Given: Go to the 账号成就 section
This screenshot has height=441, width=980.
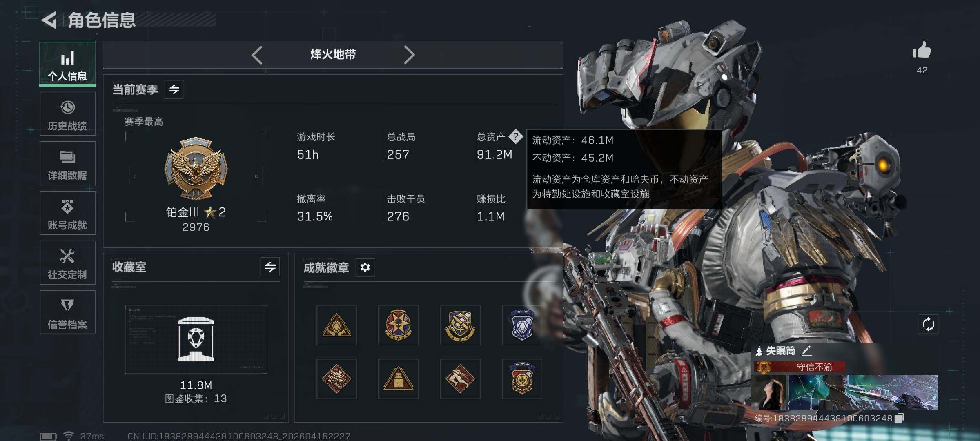Looking at the screenshot, I should (67, 213).
